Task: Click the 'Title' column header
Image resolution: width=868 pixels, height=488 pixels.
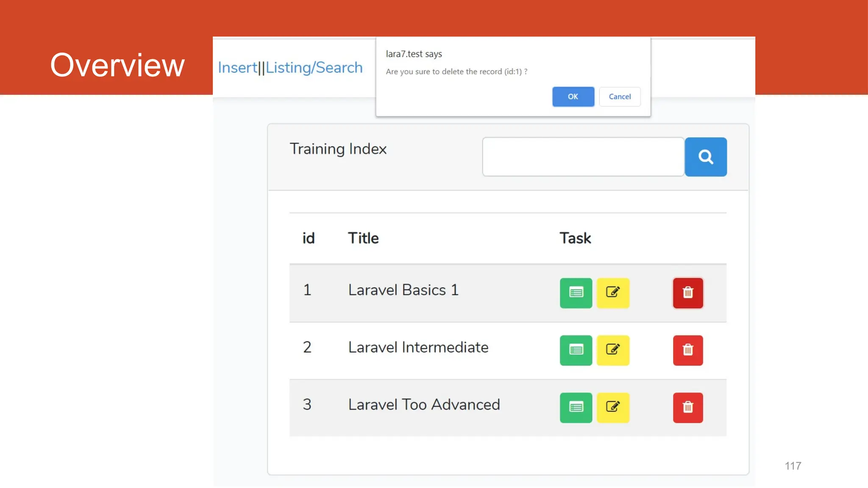Action: click(363, 238)
